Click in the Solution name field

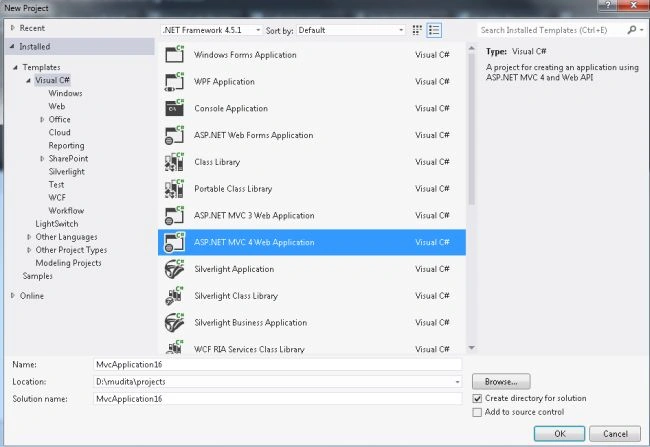277,398
